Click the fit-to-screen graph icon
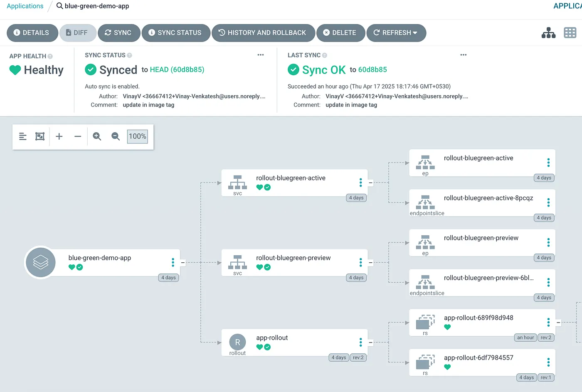 tap(40, 136)
